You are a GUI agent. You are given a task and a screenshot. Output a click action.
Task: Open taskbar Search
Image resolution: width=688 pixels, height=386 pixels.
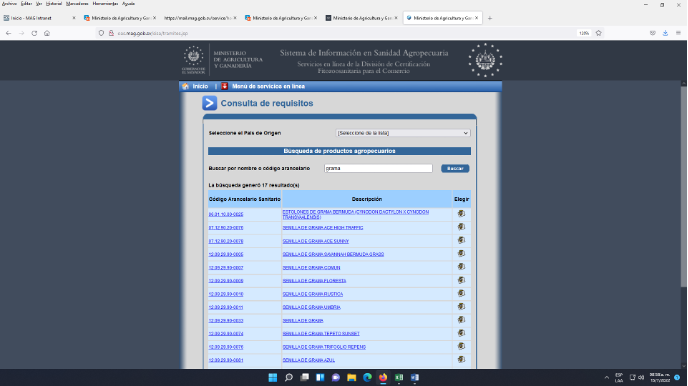pos(288,378)
